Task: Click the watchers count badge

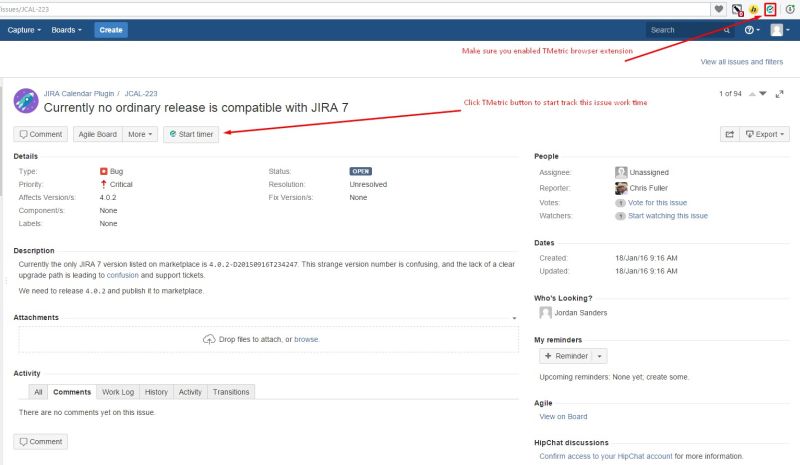Action: [x=620, y=216]
